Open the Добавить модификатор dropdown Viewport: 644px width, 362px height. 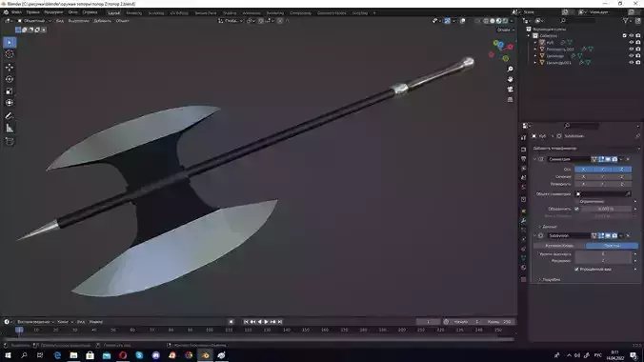[586, 149]
